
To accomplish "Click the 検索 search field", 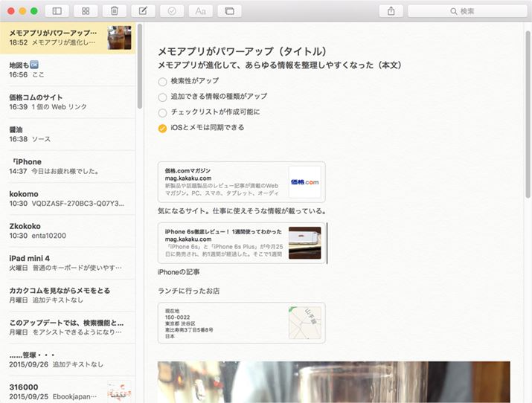I will (472, 11).
